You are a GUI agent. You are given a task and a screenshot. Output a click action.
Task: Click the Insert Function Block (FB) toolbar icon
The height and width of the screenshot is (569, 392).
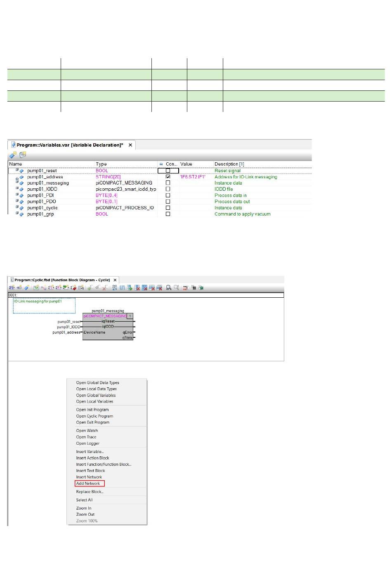[x=12, y=288]
